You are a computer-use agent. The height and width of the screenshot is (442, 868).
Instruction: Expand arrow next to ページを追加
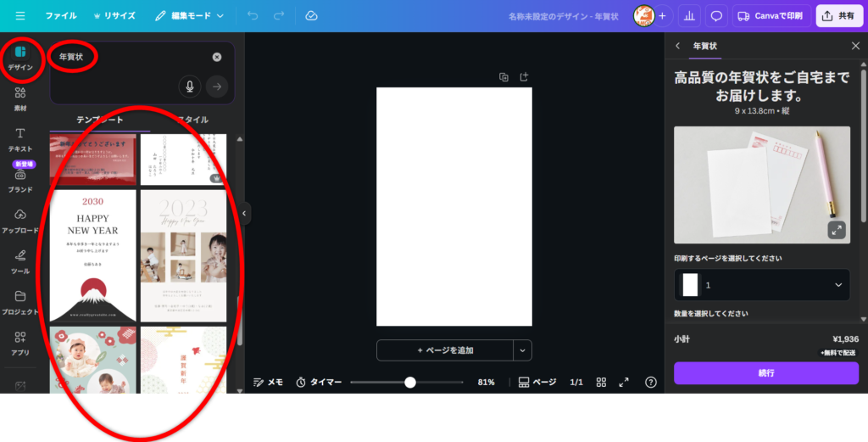click(523, 350)
